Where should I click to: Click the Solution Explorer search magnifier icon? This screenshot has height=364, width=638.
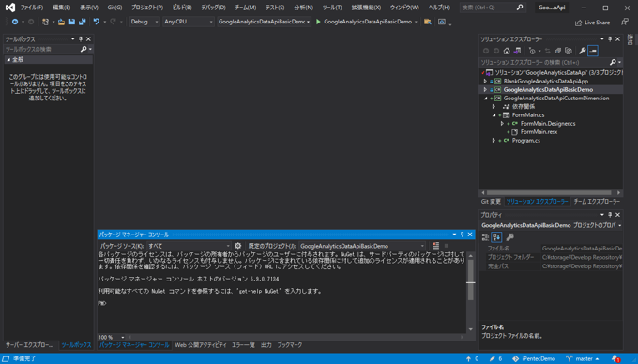(x=613, y=62)
